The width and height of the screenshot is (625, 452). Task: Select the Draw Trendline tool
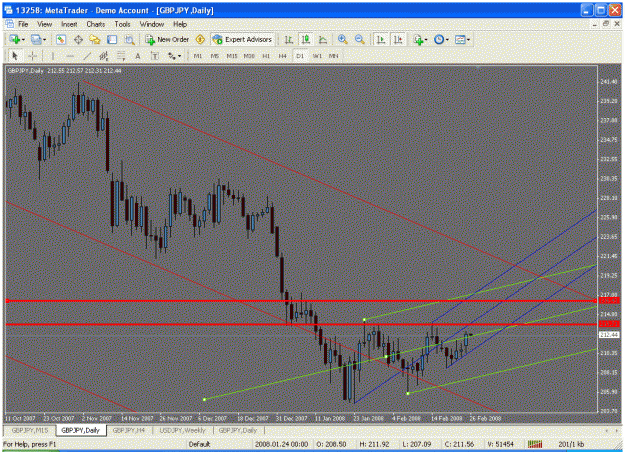coord(87,56)
